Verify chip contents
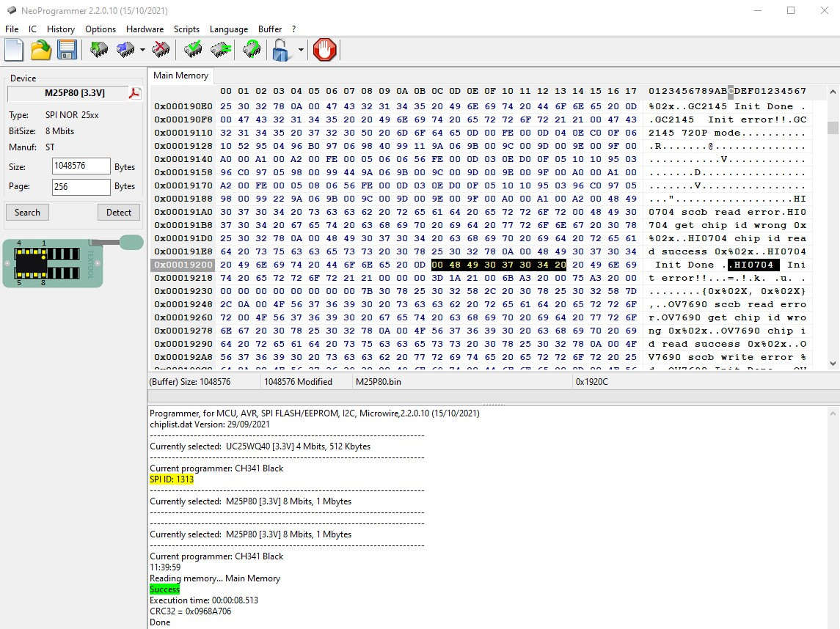The height and width of the screenshot is (629, 840). point(193,50)
